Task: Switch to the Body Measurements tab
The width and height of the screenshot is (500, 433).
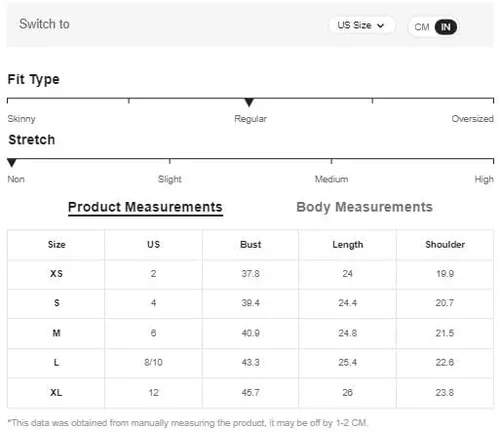Action: click(x=364, y=207)
